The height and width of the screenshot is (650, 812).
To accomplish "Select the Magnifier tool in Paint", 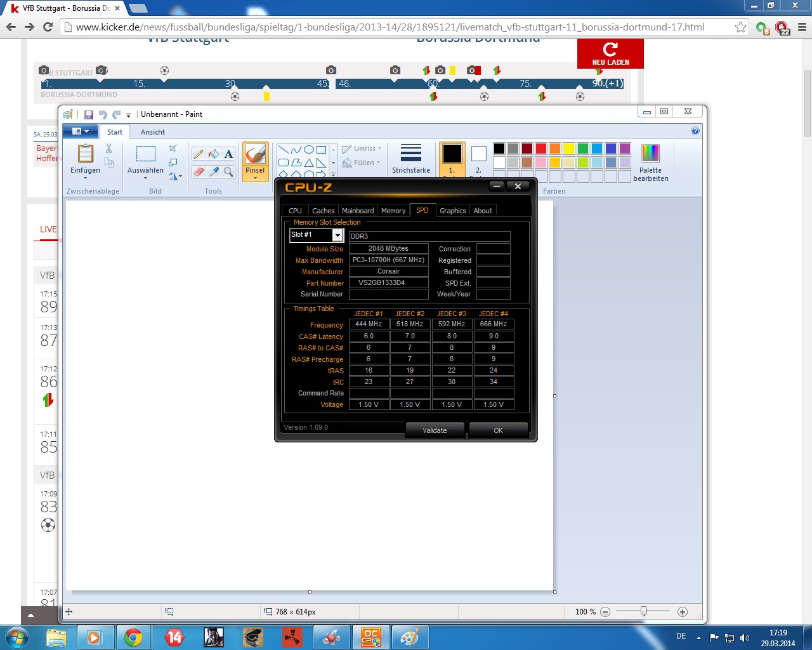I will [229, 172].
